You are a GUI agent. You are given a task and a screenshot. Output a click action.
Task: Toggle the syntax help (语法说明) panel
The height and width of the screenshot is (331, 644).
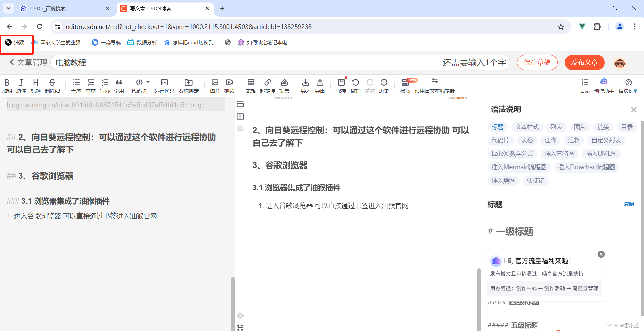coord(629,86)
